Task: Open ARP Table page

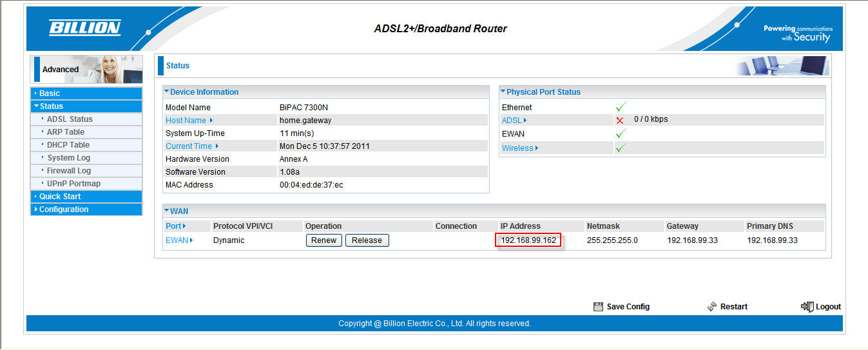Action: tap(66, 132)
